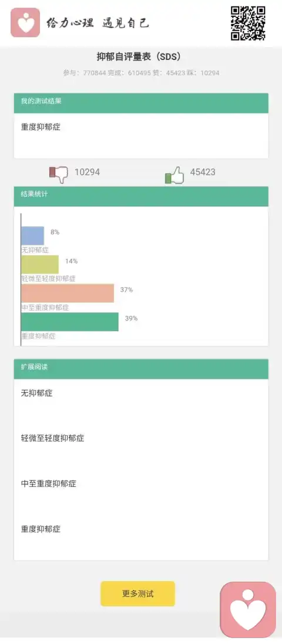Click the 抑郁自评量表（SDS）title
282x644 pixels.
139,56
